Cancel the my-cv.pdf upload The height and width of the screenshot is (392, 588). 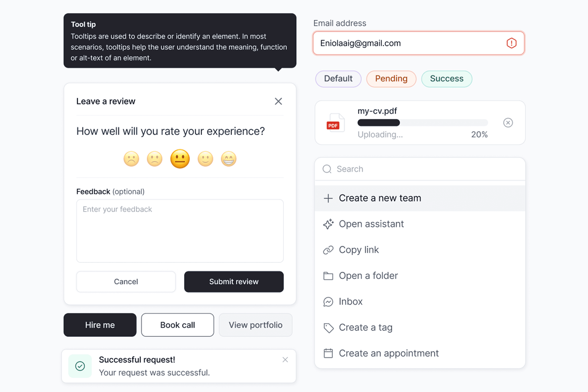click(508, 123)
